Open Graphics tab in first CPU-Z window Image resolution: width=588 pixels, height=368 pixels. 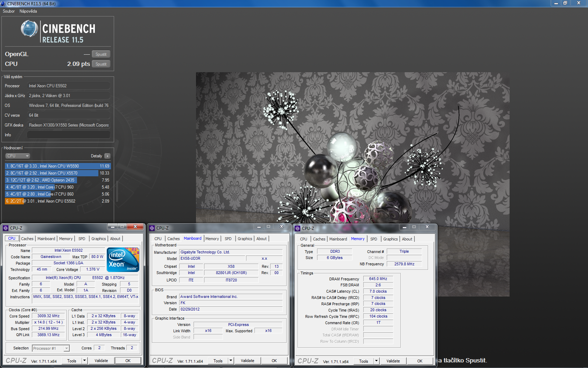point(99,239)
